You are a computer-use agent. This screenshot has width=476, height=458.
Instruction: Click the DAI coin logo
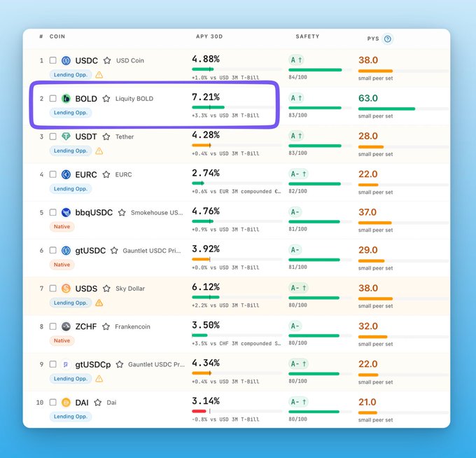click(66, 403)
